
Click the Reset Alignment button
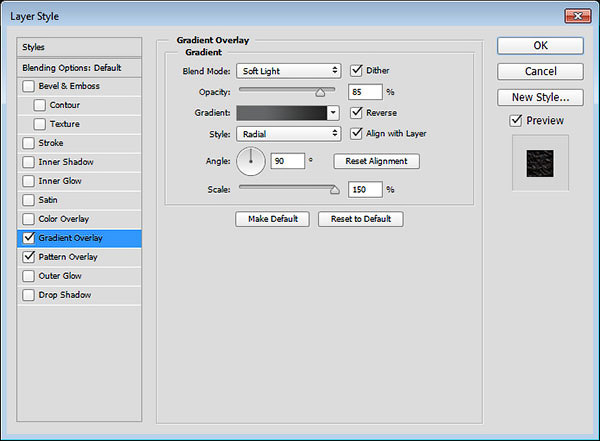(x=377, y=161)
